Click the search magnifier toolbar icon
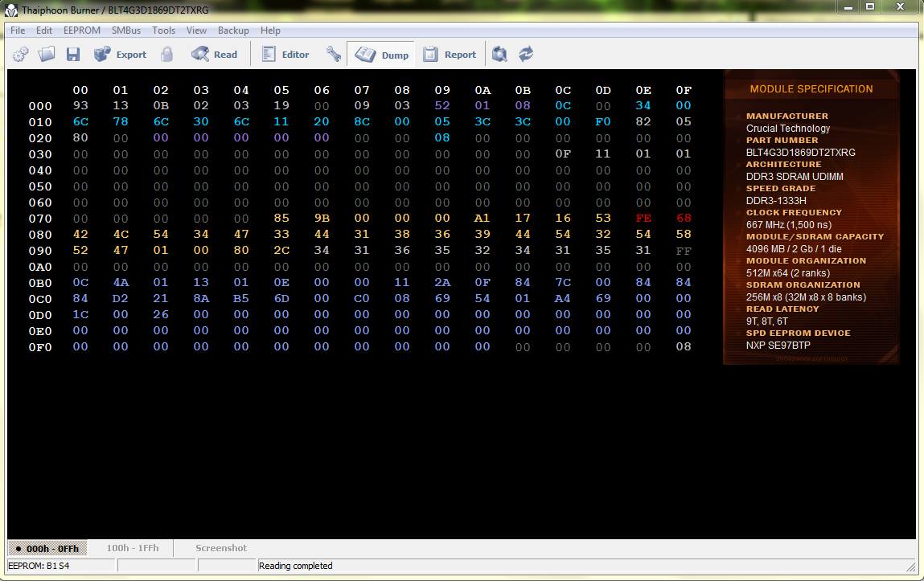The height and width of the screenshot is (581, 924). (499, 54)
